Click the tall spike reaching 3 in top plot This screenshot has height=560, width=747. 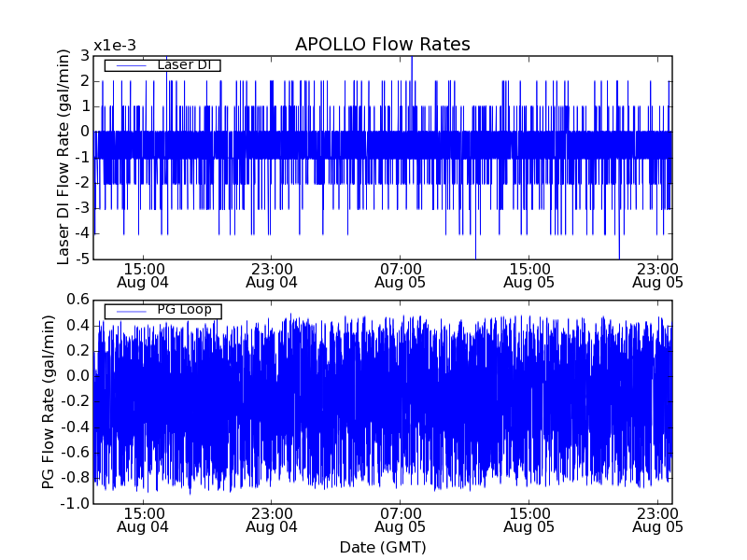coord(412,61)
